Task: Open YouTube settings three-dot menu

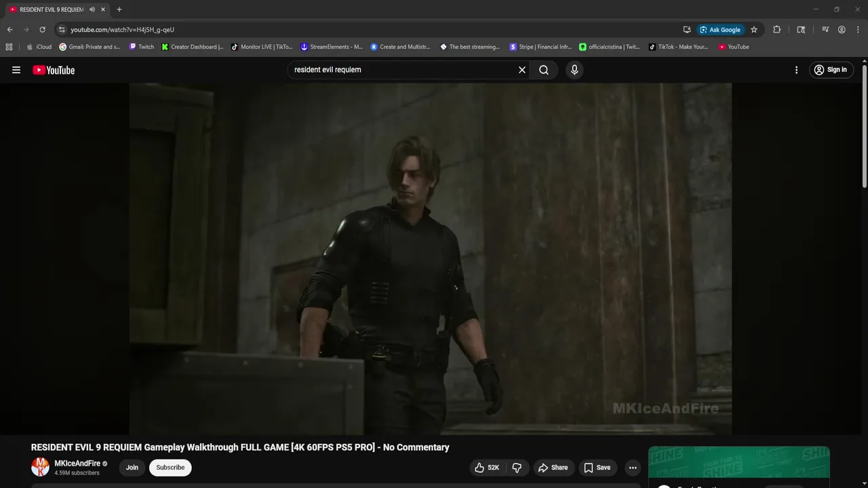Action: (x=796, y=70)
